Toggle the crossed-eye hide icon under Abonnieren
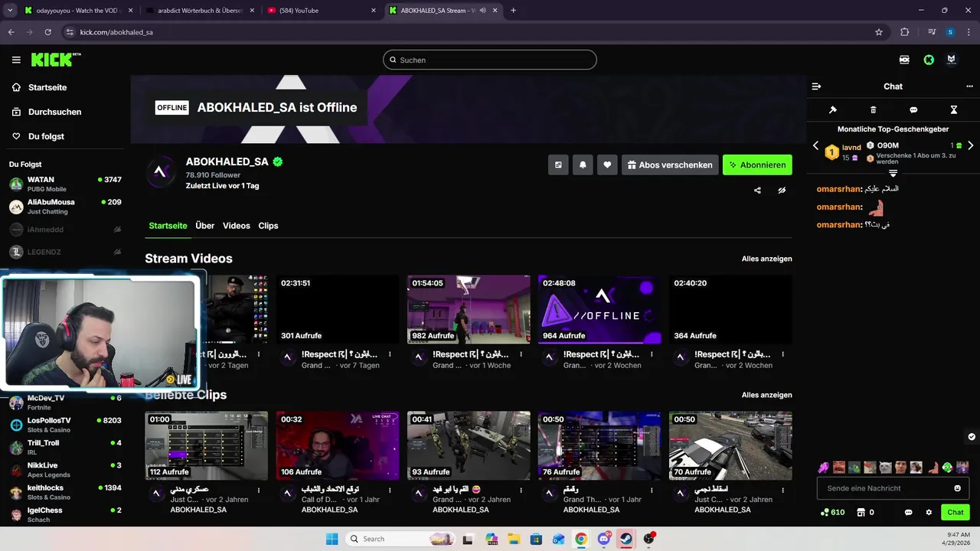 (x=782, y=191)
